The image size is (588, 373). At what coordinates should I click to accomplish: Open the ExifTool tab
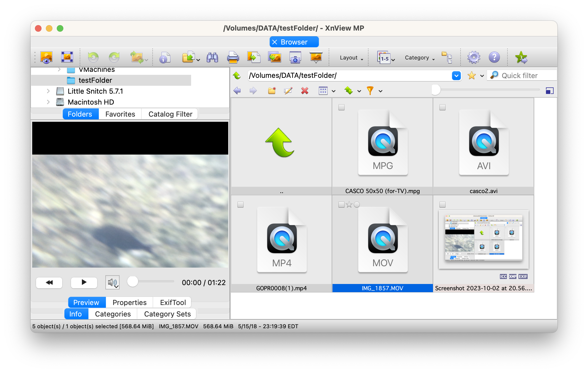tap(173, 303)
